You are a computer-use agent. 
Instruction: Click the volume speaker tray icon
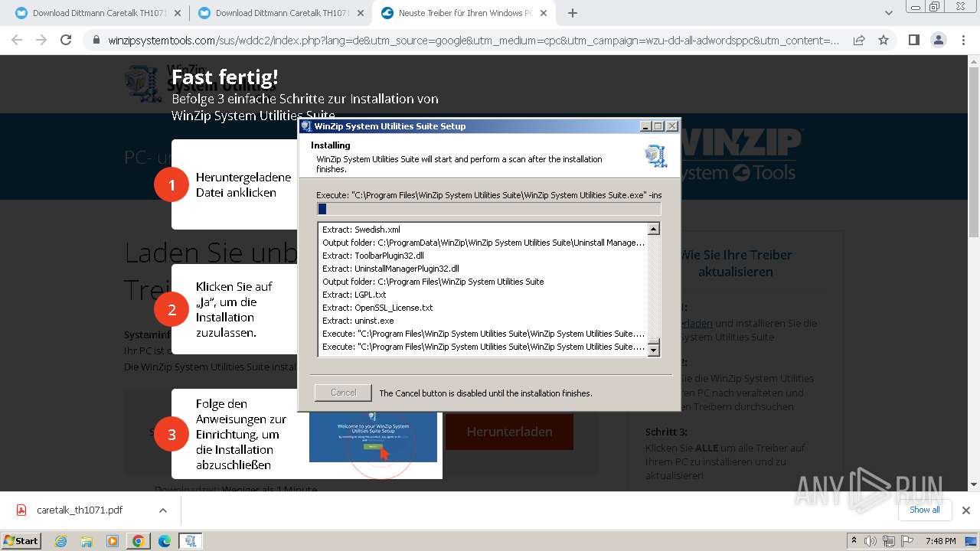point(870,541)
